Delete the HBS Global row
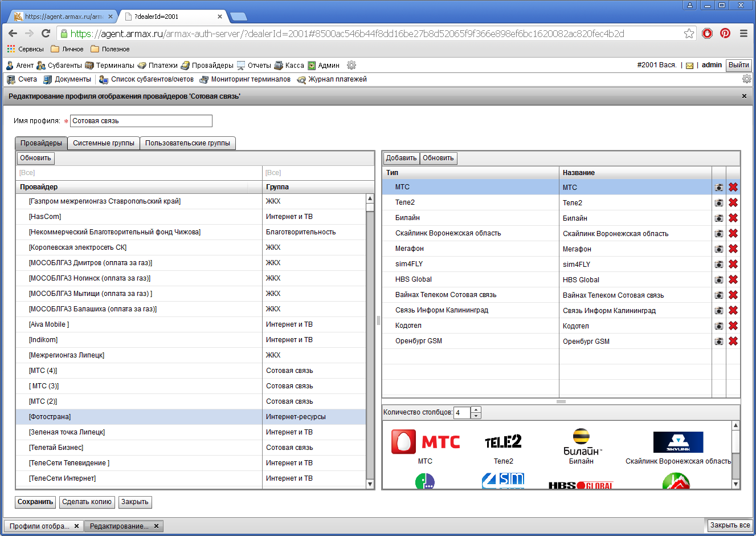Screen dimensions: 756x536 [733, 279]
